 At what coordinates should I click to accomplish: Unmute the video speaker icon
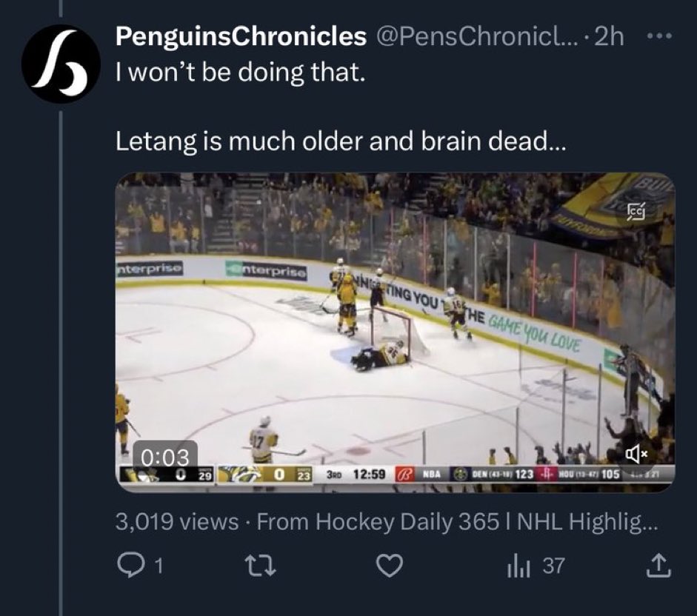click(x=637, y=454)
